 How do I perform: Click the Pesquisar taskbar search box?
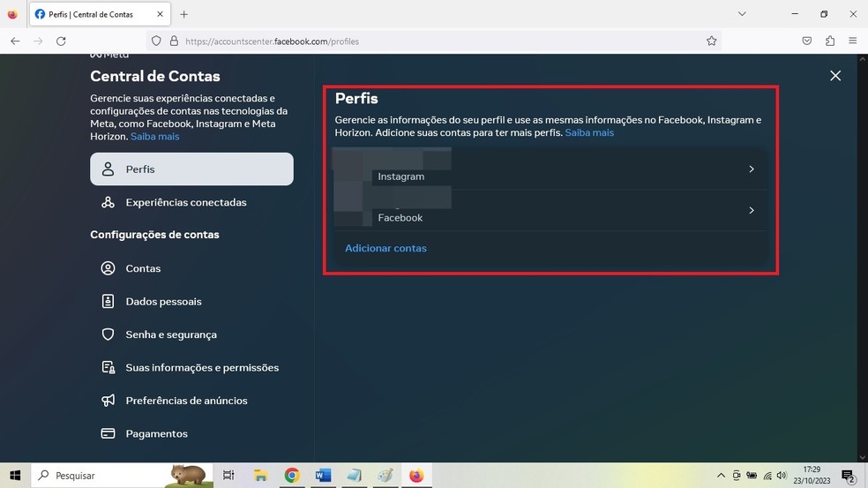point(122,476)
